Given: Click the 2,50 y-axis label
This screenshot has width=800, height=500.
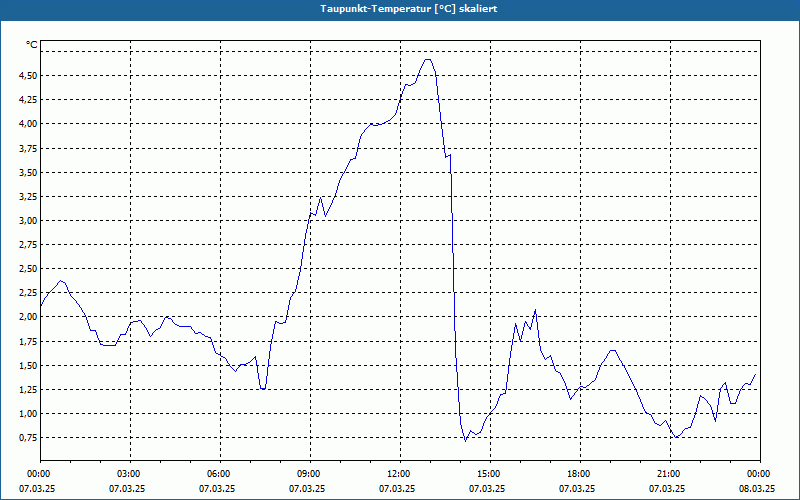Looking at the screenshot, I should [28, 268].
